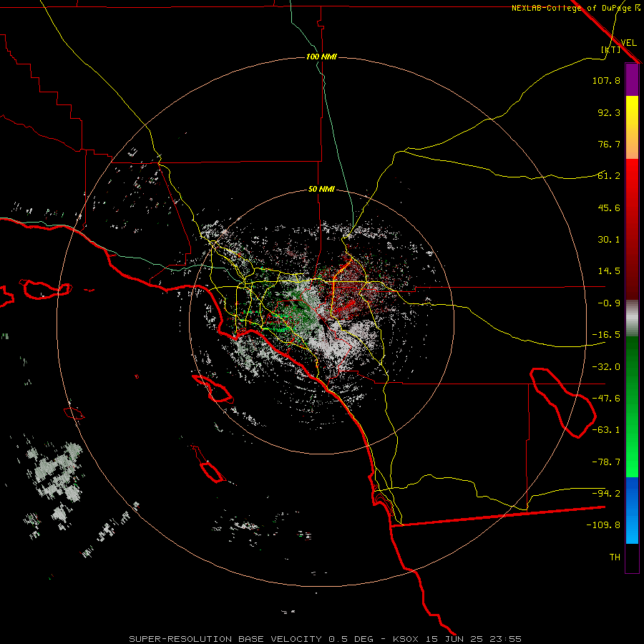Viewport: 644px width, 644px height.
Task: Click the 50 NMI range ring label
Action: click(321, 189)
